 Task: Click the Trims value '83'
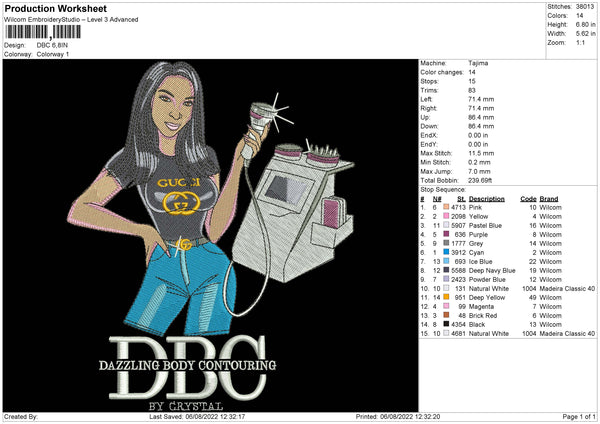[x=472, y=90]
